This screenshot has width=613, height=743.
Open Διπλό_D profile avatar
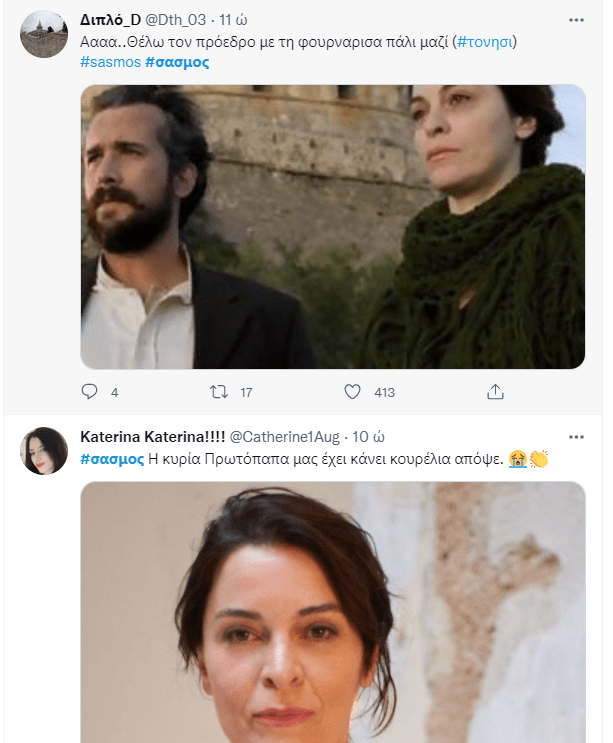tap(44, 33)
